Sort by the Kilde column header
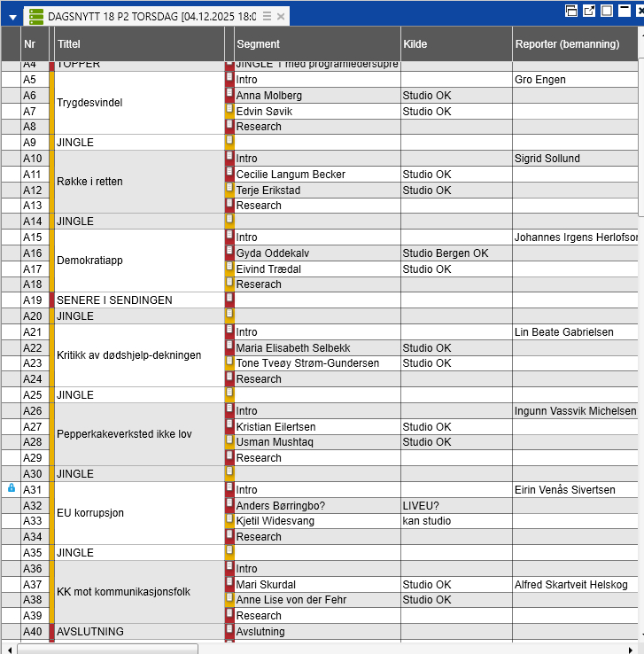Screen dimensions: 644x654 tap(454, 43)
